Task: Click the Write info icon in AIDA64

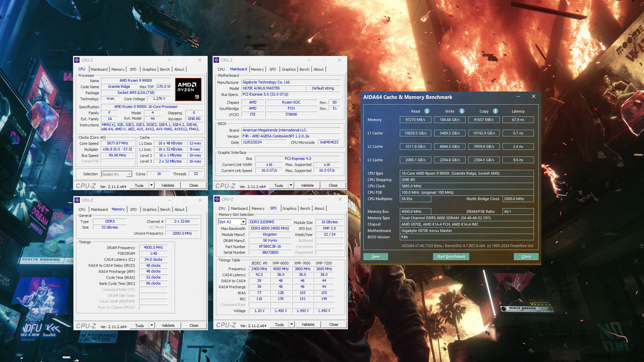Action: [462, 111]
